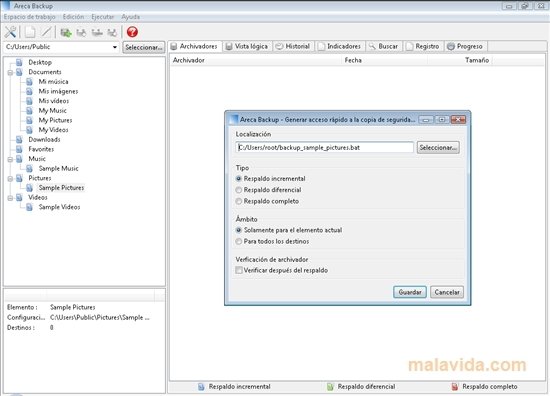Image resolution: width=550 pixels, height=396 pixels.
Task: Select the Videos folder label
Action: [x=38, y=197]
